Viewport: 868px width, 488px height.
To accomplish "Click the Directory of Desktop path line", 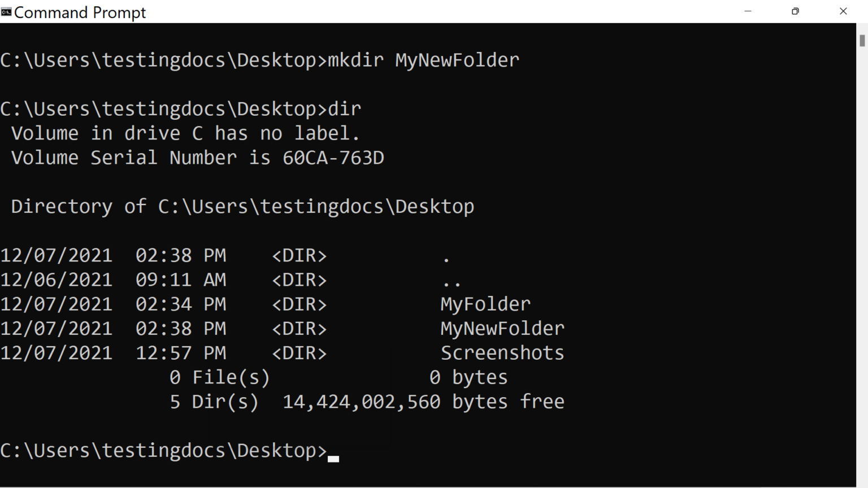I will (x=242, y=206).
